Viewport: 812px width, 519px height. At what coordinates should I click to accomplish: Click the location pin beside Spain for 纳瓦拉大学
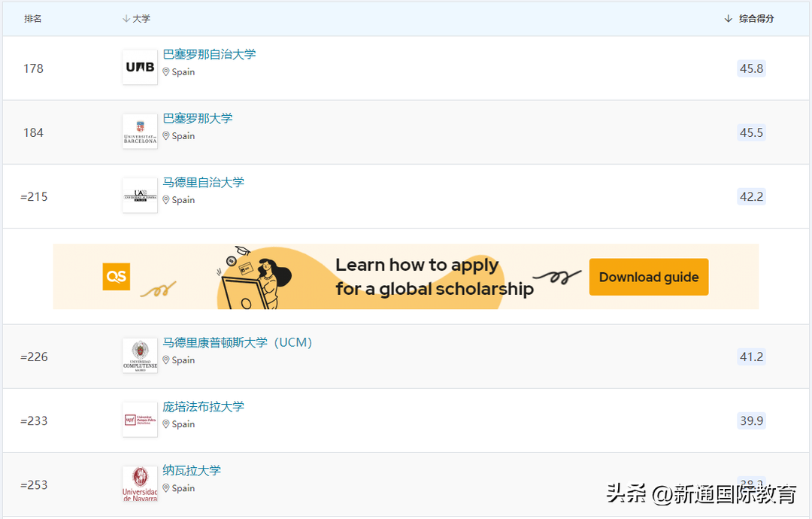pos(167,488)
